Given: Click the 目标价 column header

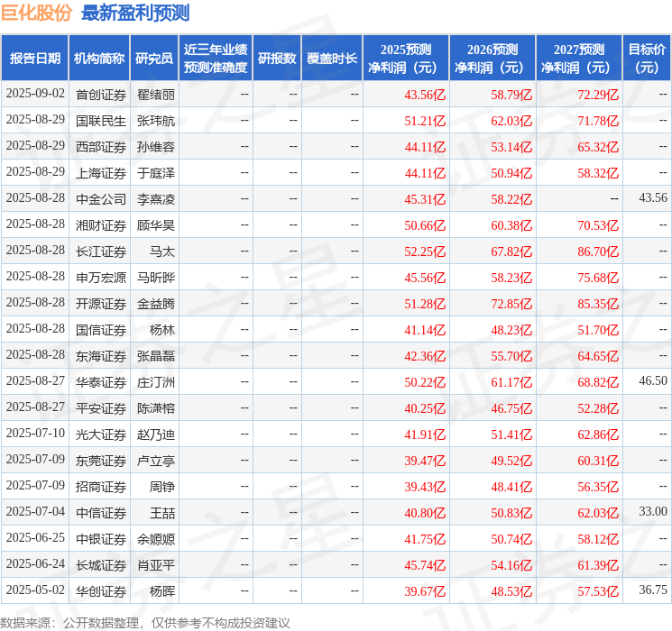Looking at the screenshot, I should [x=647, y=59].
